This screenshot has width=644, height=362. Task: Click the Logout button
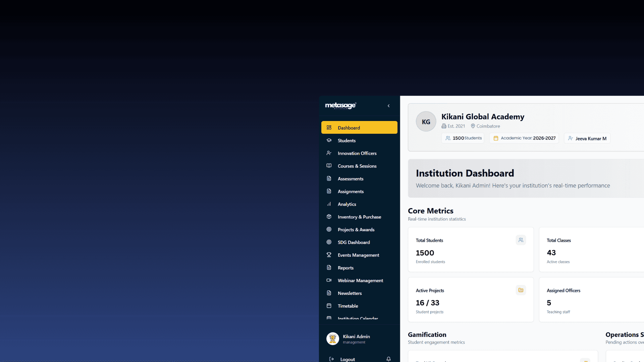pos(347,359)
